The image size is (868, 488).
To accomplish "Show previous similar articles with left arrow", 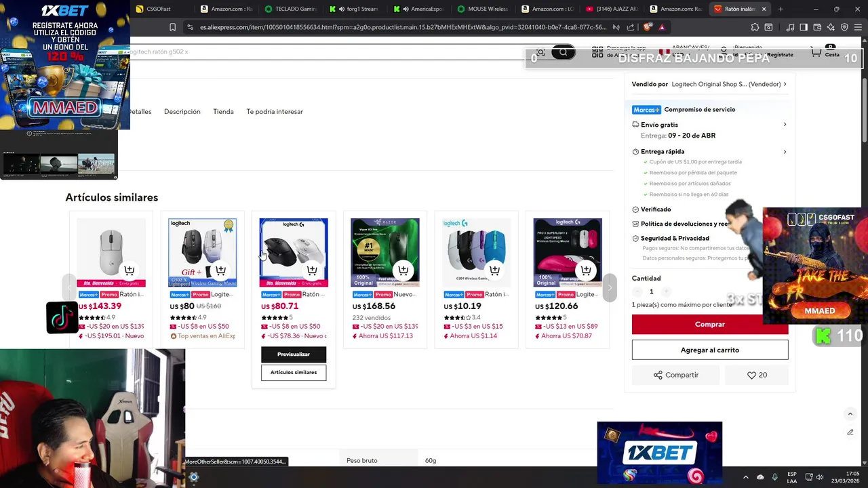I will 69,287.
